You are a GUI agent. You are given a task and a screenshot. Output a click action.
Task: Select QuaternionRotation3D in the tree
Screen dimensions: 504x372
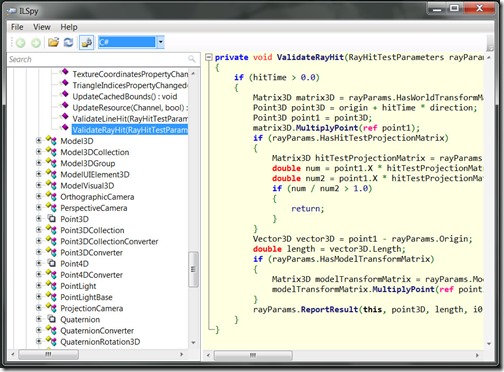click(100, 342)
